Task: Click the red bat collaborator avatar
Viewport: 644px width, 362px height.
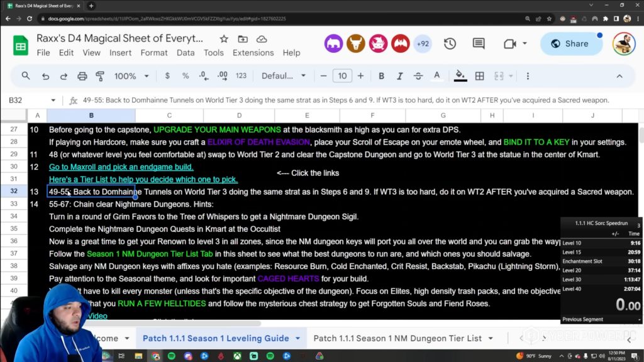Action: coord(401,43)
